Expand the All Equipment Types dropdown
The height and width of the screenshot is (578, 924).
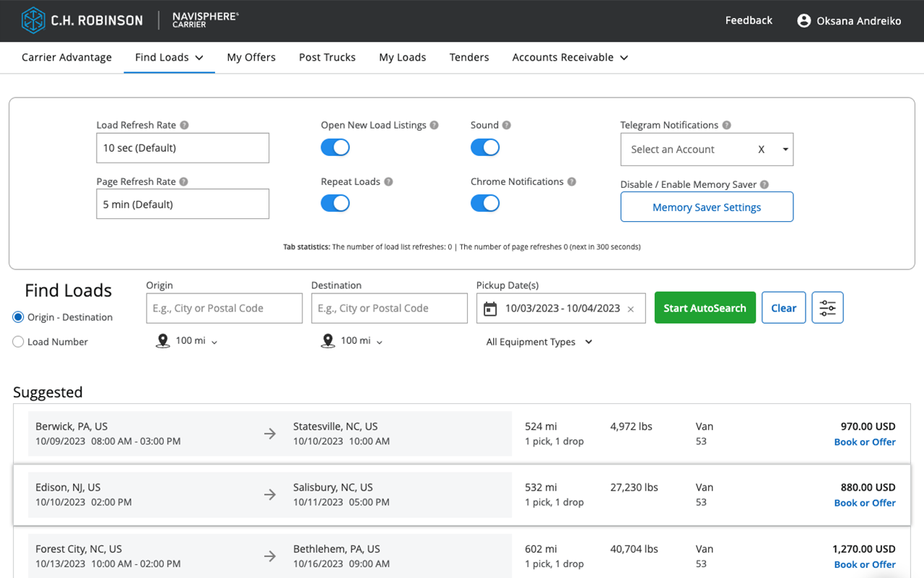(539, 342)
